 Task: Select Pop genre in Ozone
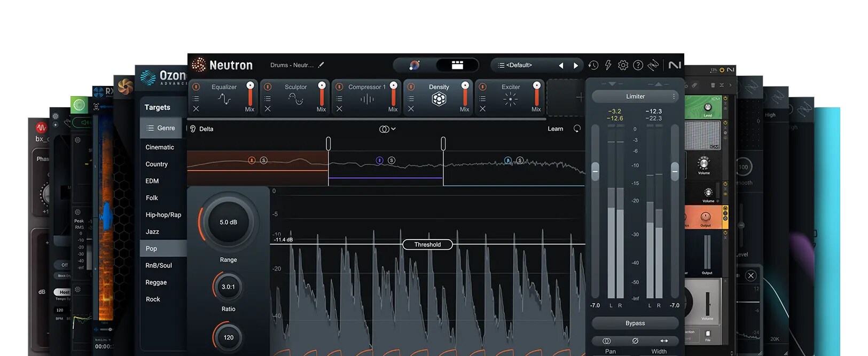coord(163,249)
